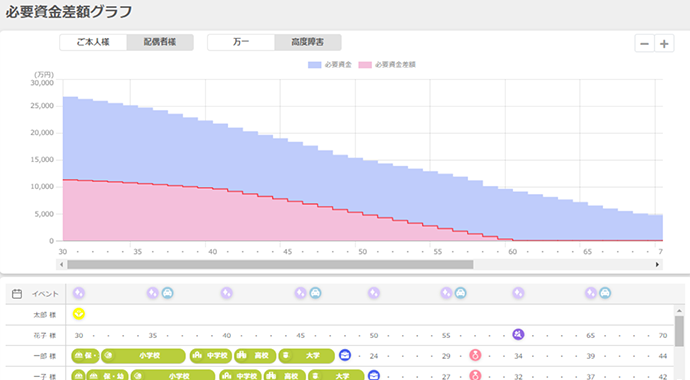The width and height of the screenshot is (690, 380).
Task: Select the ご本人様 toggle option
Action: pos(93,42)
